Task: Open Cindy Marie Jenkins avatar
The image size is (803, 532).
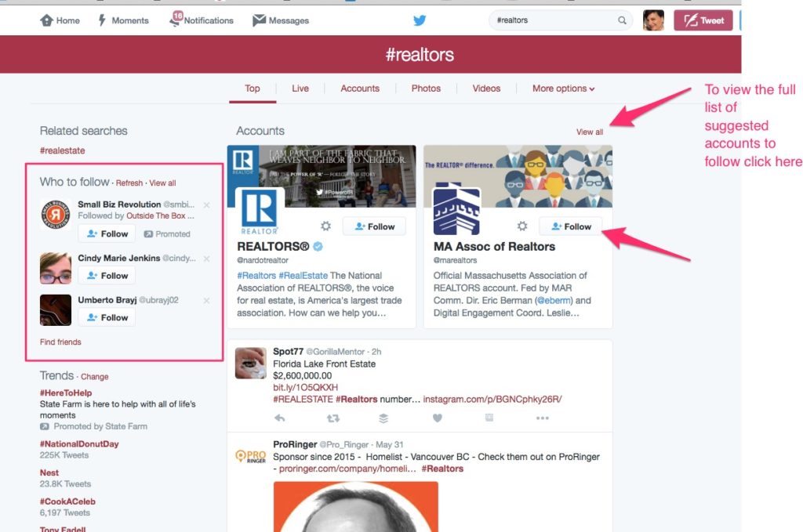Action: coord(56,268)
